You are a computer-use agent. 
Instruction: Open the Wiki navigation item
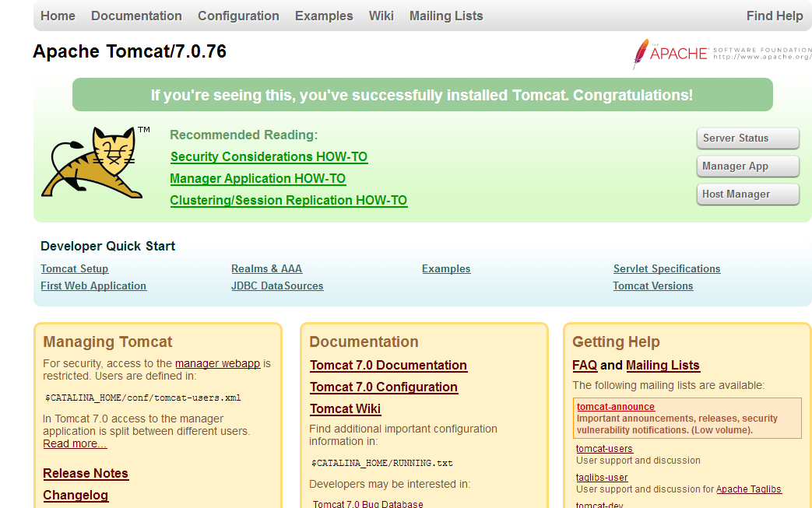[x=381, y=16]
